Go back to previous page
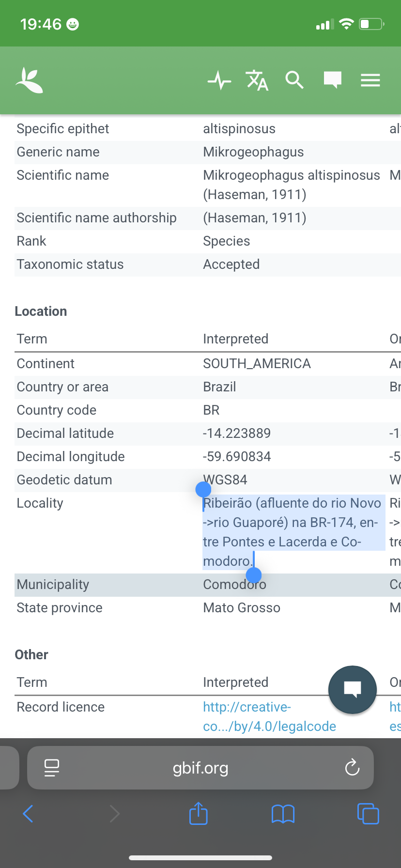401x868 pixels. pyautogui.click(x=28, y=814)
